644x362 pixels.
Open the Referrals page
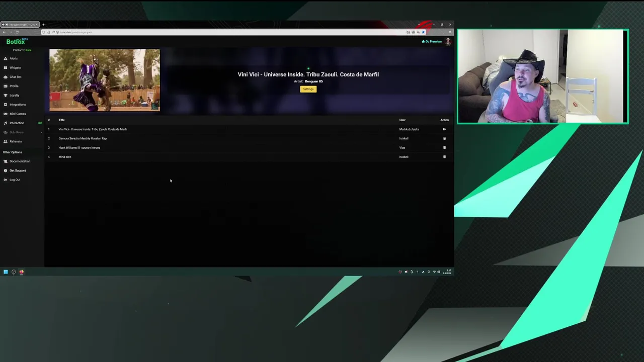tap(16, 141)
